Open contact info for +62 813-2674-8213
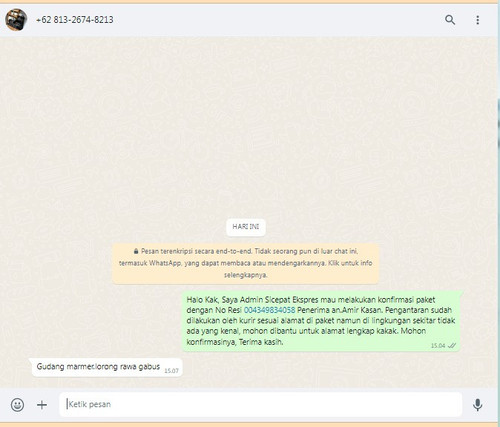 (x=75, y=20)
